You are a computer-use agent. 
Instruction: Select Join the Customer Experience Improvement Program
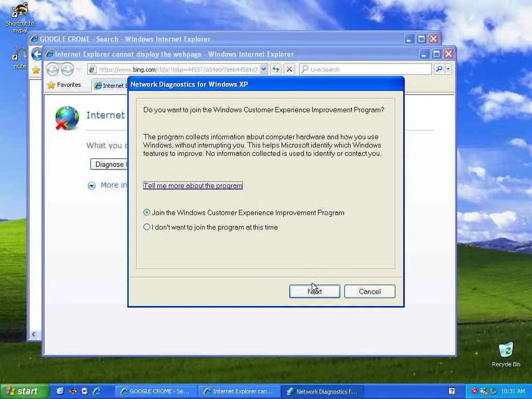[x=244, y=212]
